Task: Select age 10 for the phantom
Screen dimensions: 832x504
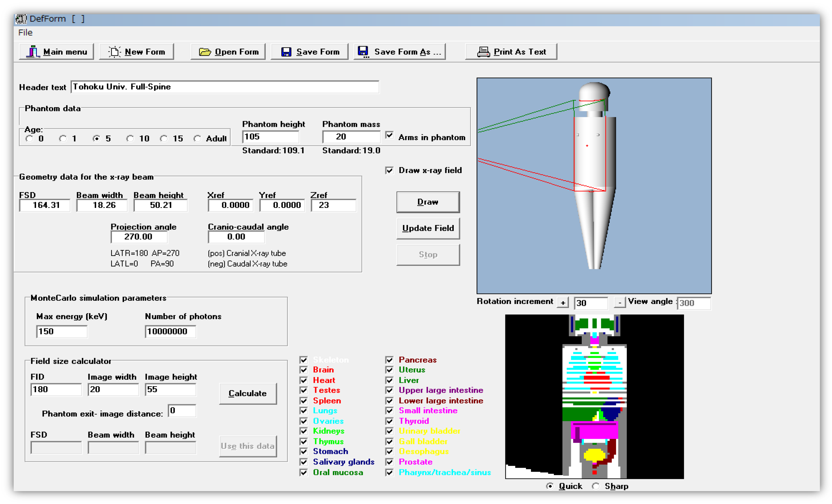Action: [130, 138]
